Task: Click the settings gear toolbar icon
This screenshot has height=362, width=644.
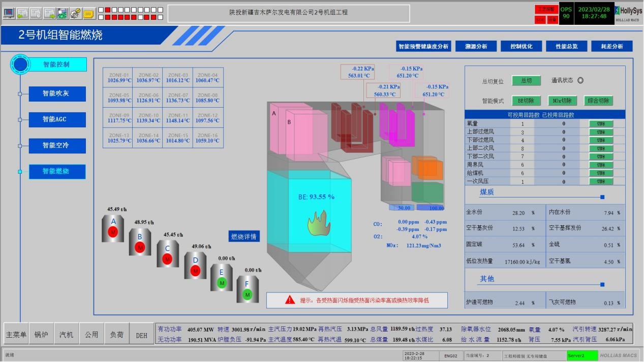Action: [x=75, y=14]
